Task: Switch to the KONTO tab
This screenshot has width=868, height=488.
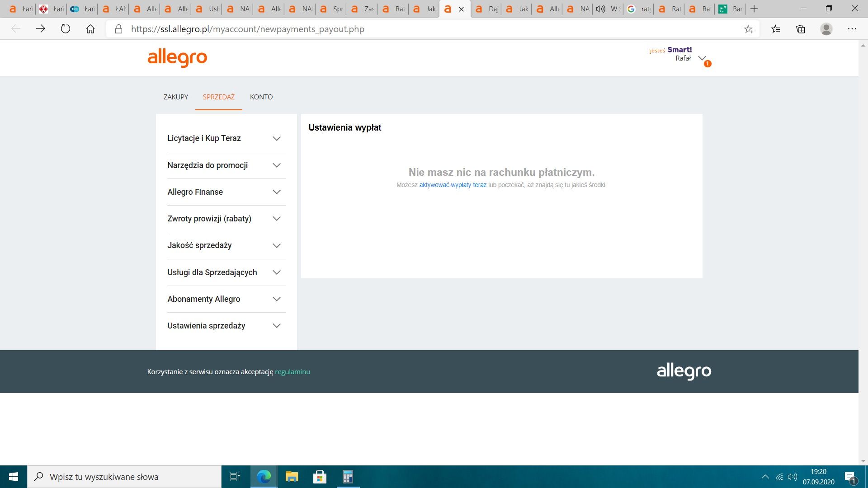Action: click(261, 97)
